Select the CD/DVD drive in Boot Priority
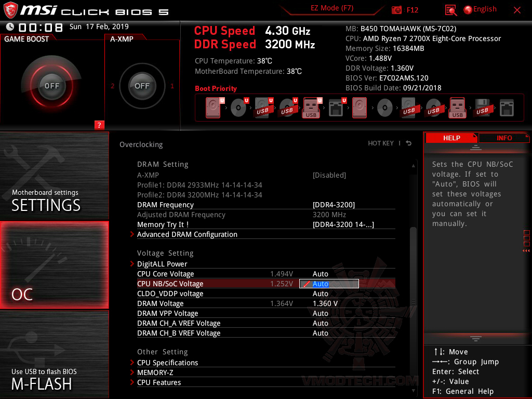The width and height of the screenshot is (532, 399). [239, 108]
